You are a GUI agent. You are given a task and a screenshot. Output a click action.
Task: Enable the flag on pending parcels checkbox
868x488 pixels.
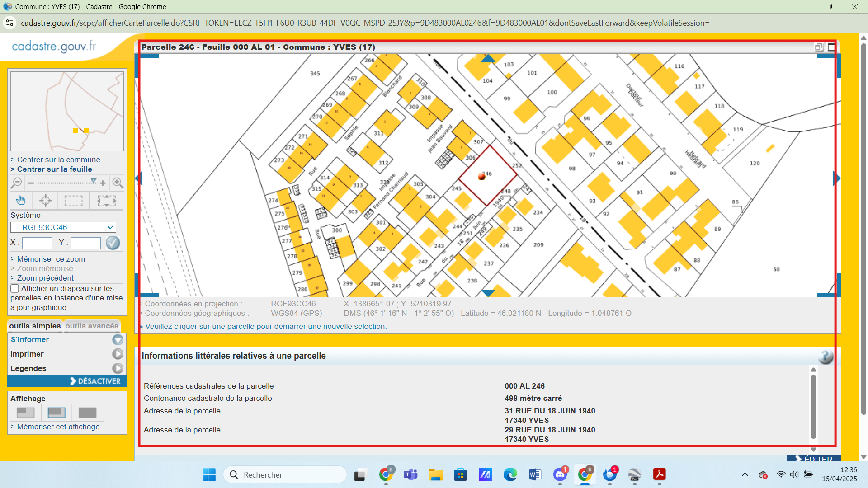[15, 288]
